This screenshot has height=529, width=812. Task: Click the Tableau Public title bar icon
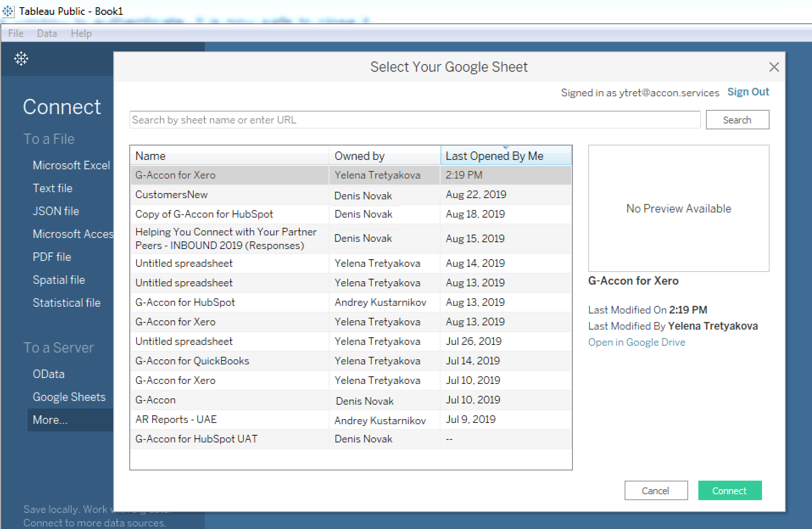[8, 11]
